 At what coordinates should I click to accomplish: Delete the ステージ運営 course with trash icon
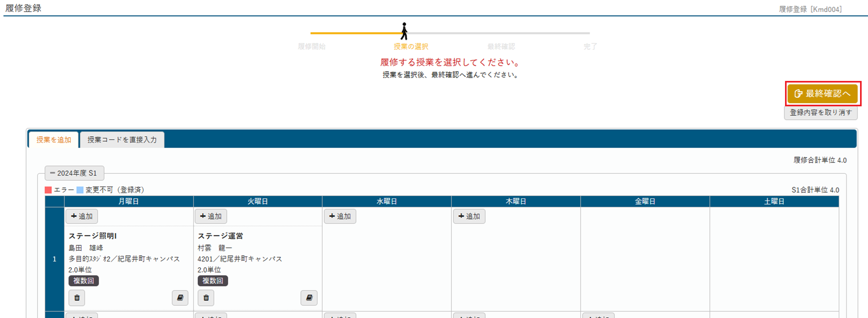point(206,297)
